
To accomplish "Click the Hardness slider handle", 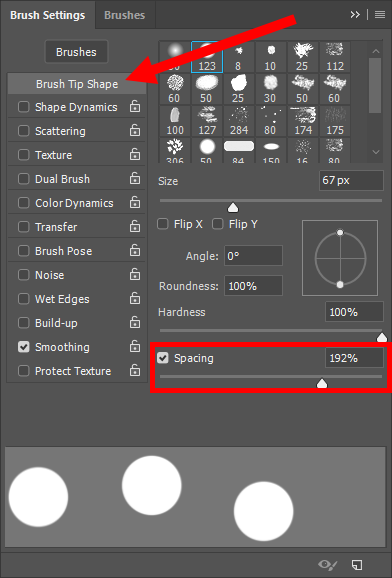I will 382,337.
